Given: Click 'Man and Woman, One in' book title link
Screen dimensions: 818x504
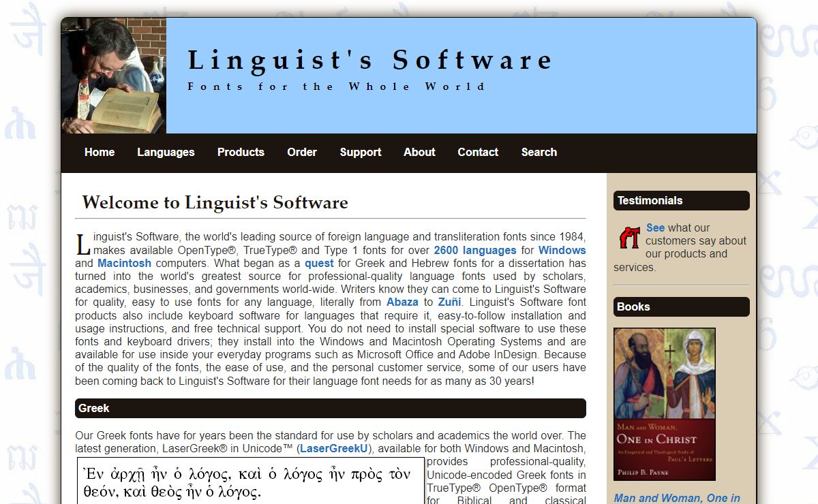Looking at the screenshot, I should click(x=677, y=498).
